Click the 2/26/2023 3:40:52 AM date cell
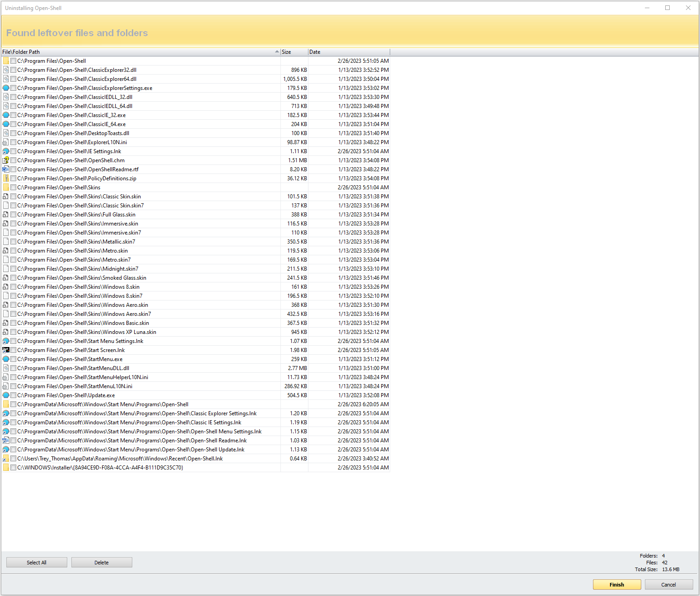Image resolution: width=700 pixels, height=596 pixels. [363, 459]
